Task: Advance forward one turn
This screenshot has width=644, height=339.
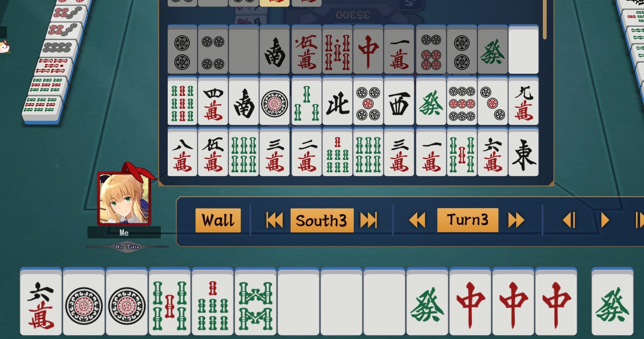Action: pyautogui.click(x=516, y=220)
